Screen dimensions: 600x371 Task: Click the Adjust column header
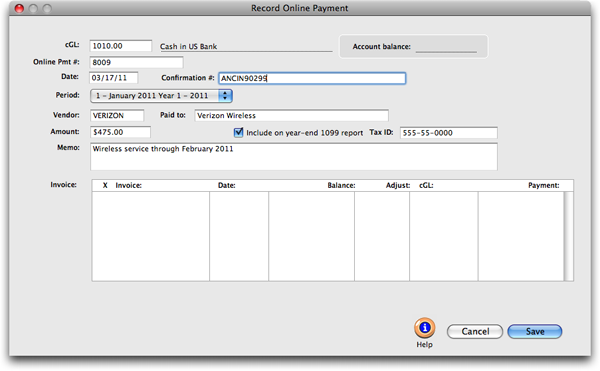[398, 186]
